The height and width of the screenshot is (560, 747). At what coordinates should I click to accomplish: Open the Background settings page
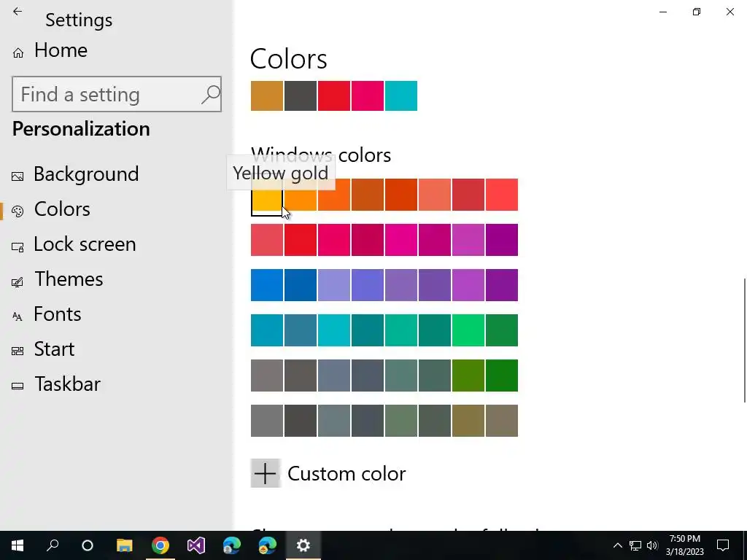86,174
